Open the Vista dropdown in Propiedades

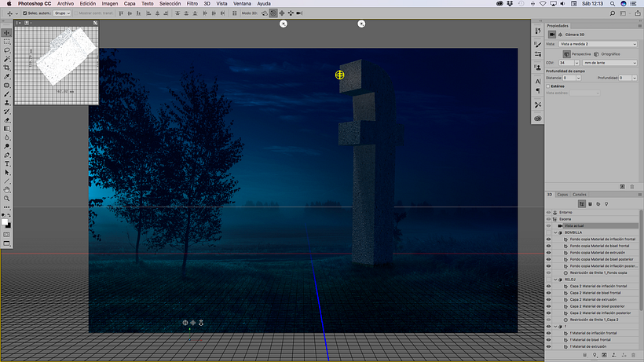pos(596,44)
